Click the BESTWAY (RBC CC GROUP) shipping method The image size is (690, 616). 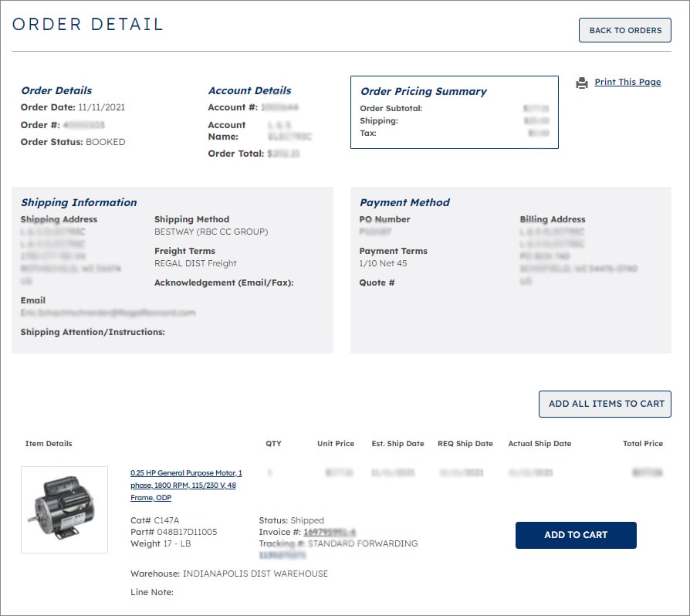tap(211, 232)
